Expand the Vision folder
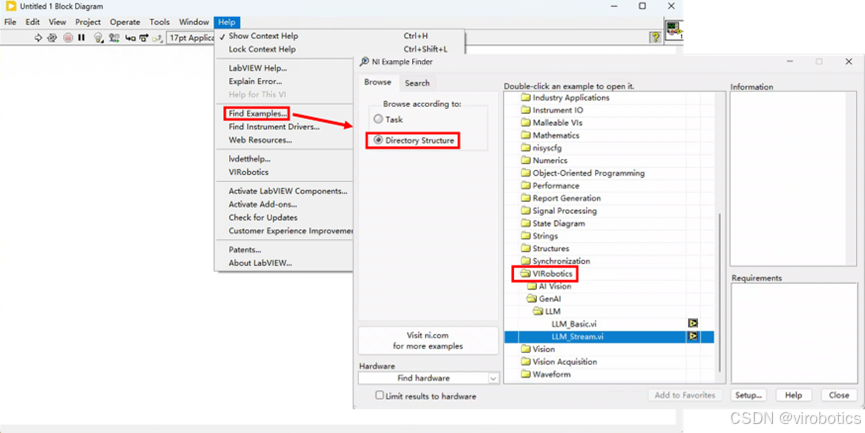Screen dimensions: 865x433 click(x=526, y=349)
